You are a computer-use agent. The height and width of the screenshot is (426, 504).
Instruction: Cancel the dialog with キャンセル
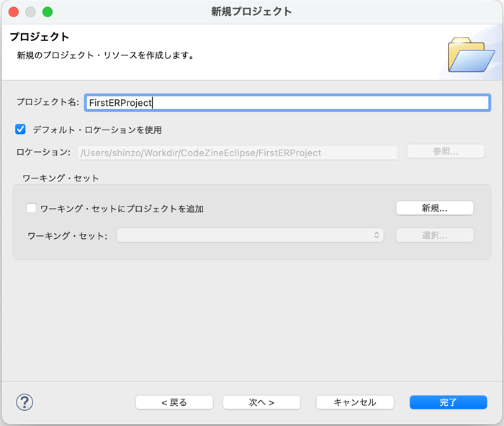pyautogui.click(x=355, y=402)
